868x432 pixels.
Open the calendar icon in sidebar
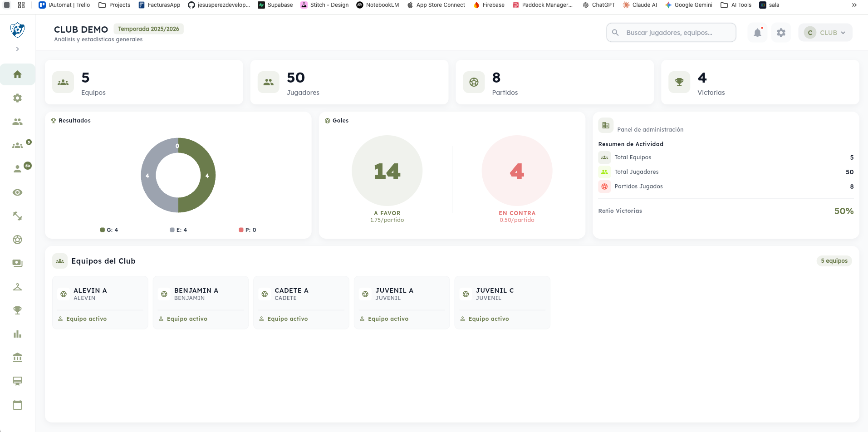pyautogui.click(x=17, y=405)
